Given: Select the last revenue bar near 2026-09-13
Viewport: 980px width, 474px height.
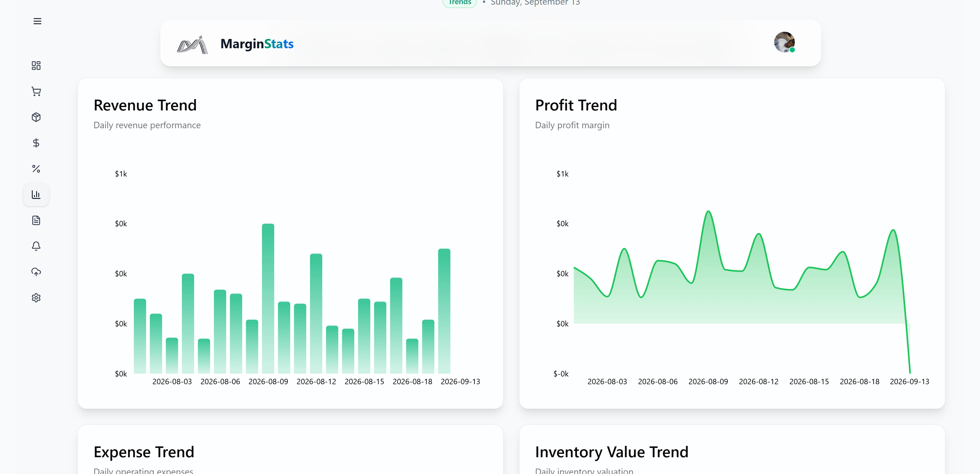Looking at the screenshot, I should point(444,311).
